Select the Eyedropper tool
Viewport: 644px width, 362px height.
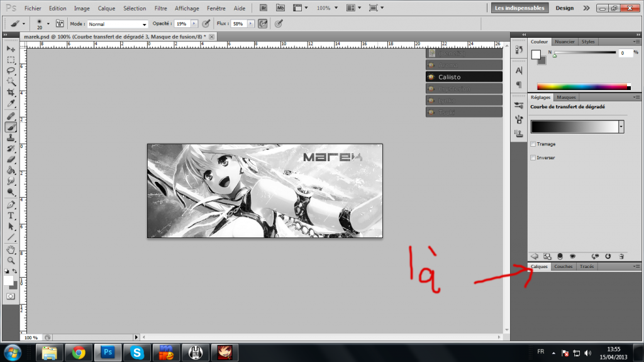point(11,103)
